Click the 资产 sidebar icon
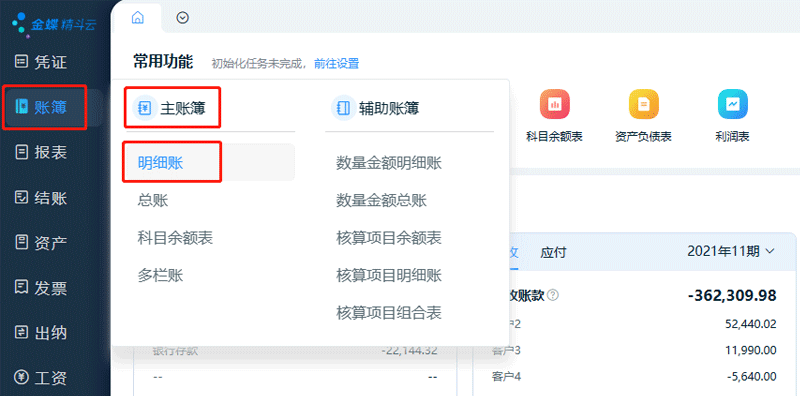This screenshot has width=800, height=396. coord(21,242)
